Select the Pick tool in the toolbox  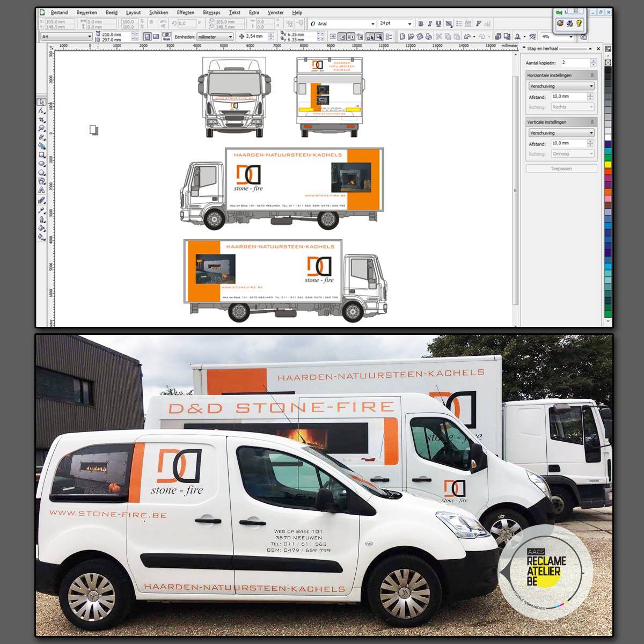41,102
